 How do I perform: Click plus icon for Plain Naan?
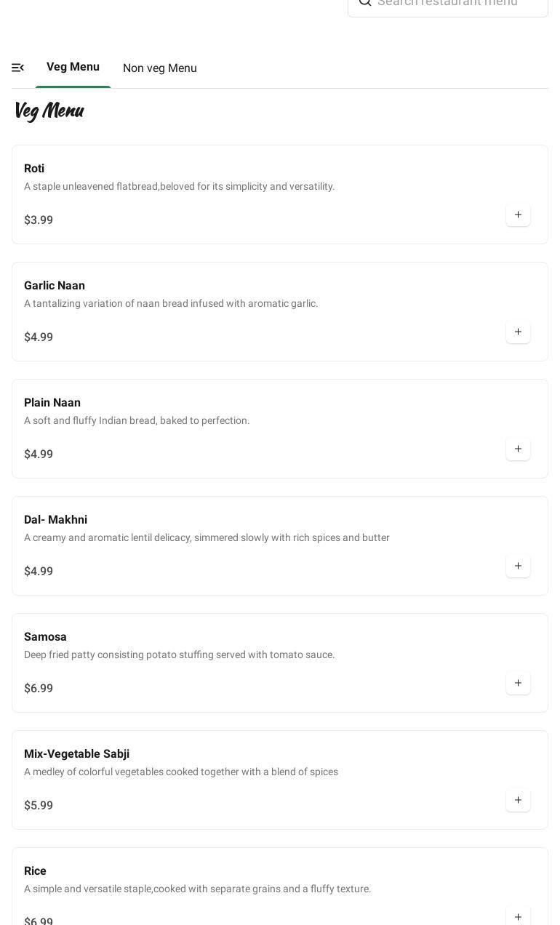[x=518, y=449]
